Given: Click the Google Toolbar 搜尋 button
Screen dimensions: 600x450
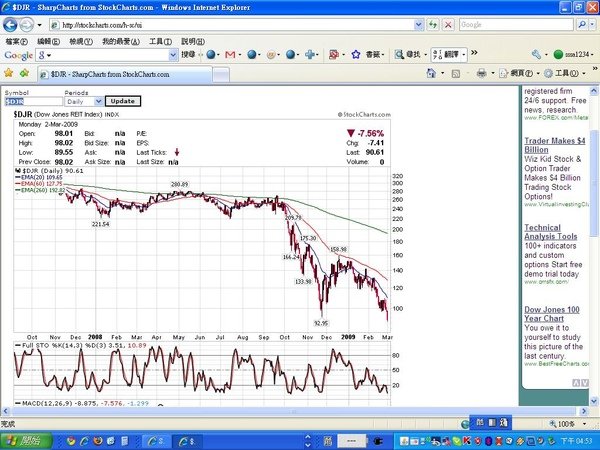Looking at the screenshot, I should click(x=188, y=55).
